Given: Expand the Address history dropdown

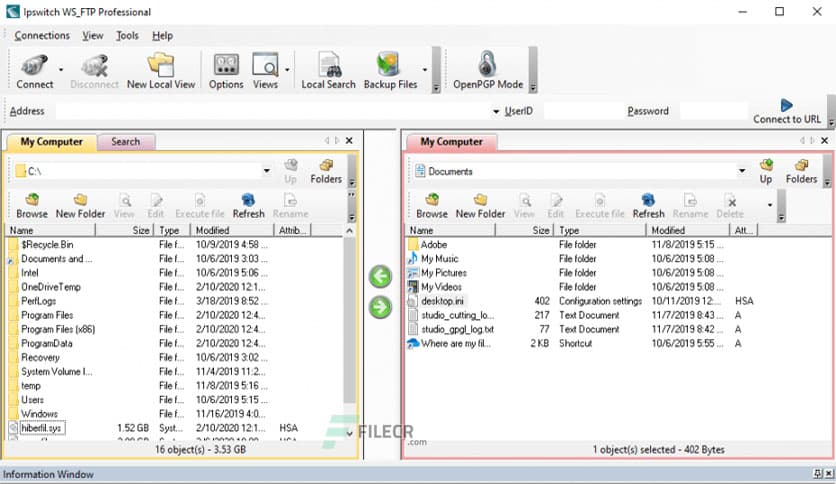Looking at the screenshot, I should (x=496, y=111).
